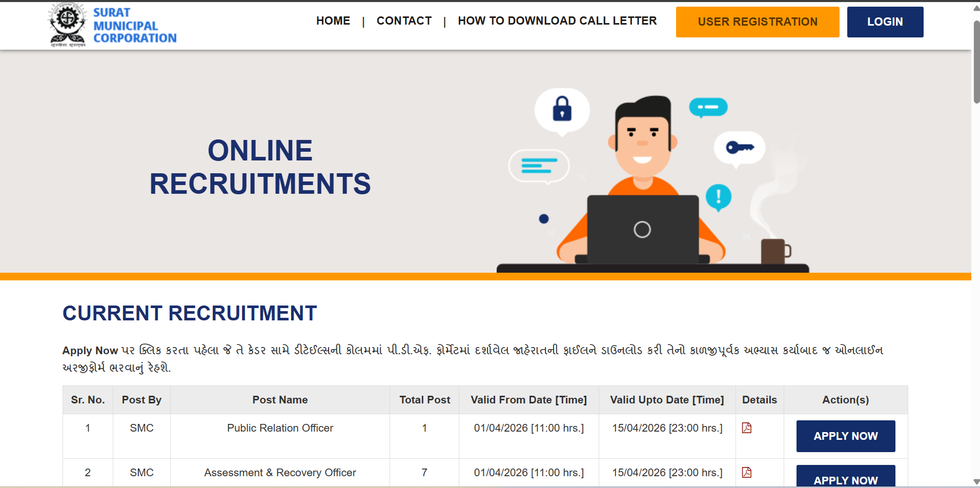Apply Now for Public Relation Officer post
The height and width of the screenshot is (488, 980).
point(845,436)
